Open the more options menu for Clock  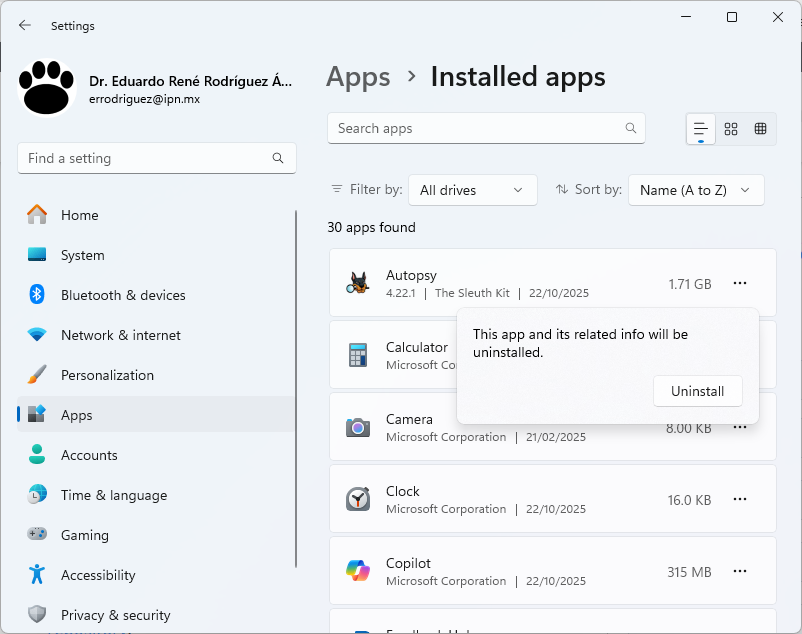point(740,500)
